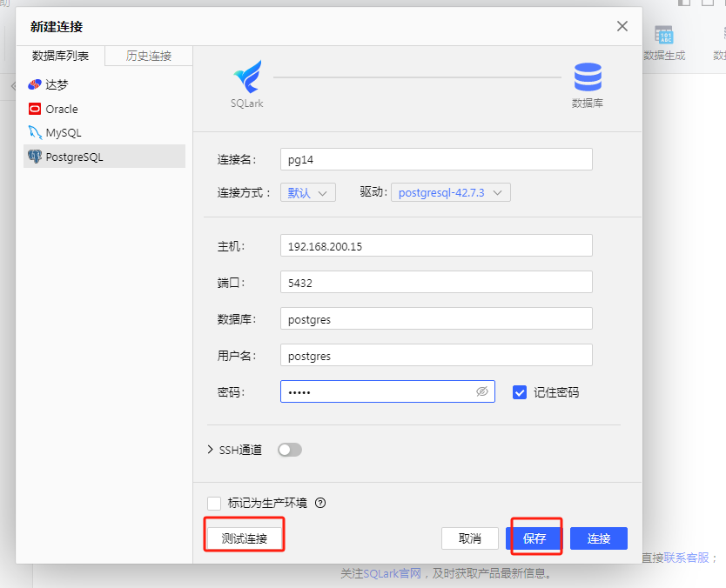The height and width of the screenshot is (588, 726).
Task: Switch to the 数据库列表 tab
Action: pos(60,56)
